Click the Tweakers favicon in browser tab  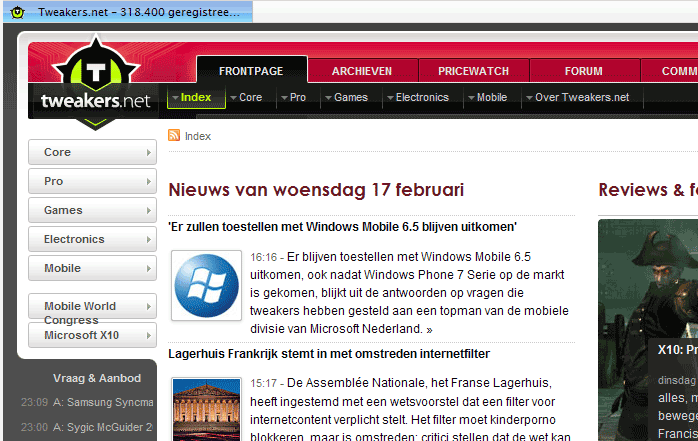[x=17, y=12]
